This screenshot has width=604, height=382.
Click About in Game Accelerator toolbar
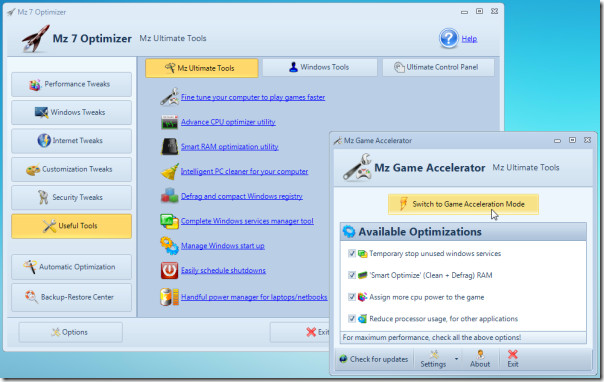tap(480, 359)
